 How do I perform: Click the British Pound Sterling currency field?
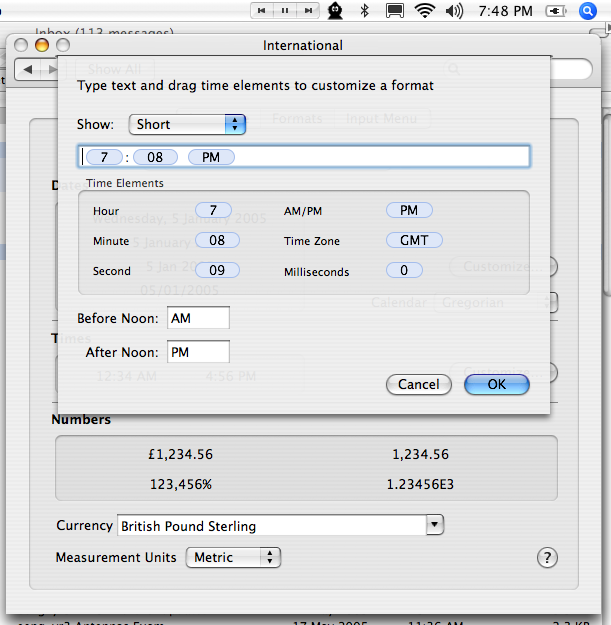coord(271,525)
